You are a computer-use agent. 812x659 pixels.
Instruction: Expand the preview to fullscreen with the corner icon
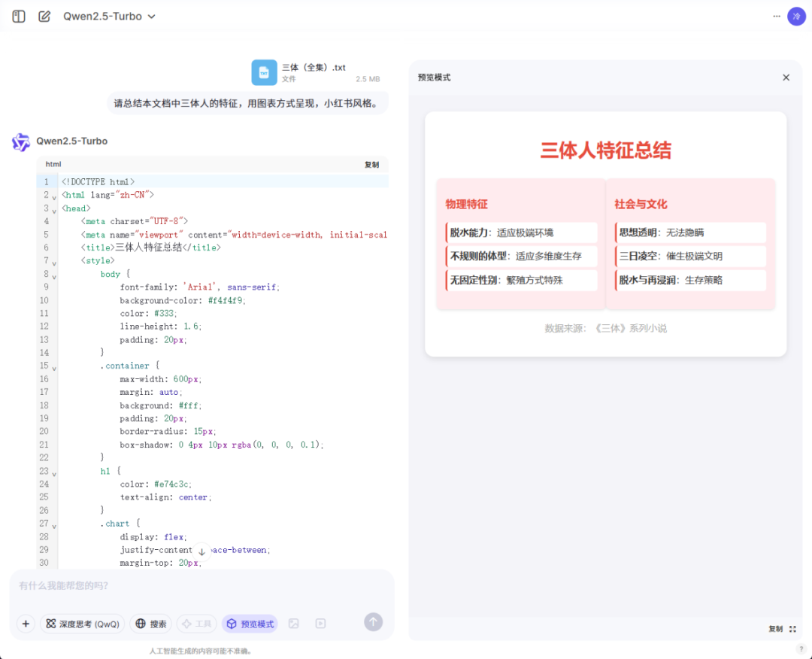(793, 629)
